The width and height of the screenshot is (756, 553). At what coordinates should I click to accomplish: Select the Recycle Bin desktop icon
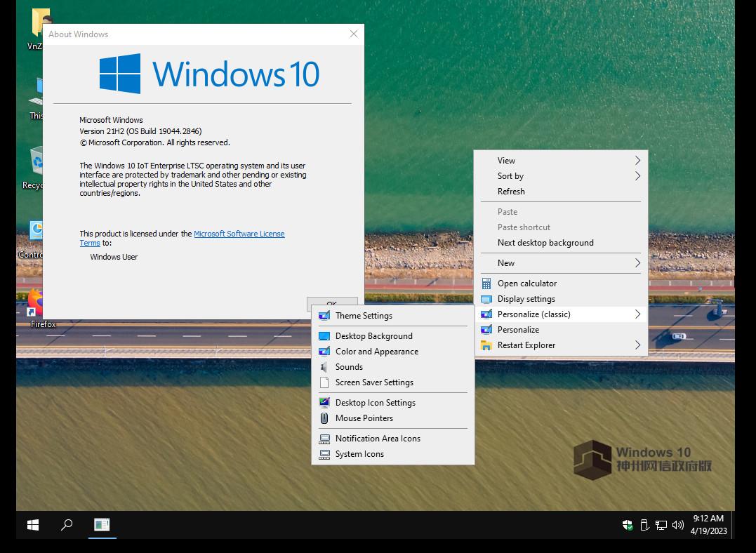coord(34,168)
